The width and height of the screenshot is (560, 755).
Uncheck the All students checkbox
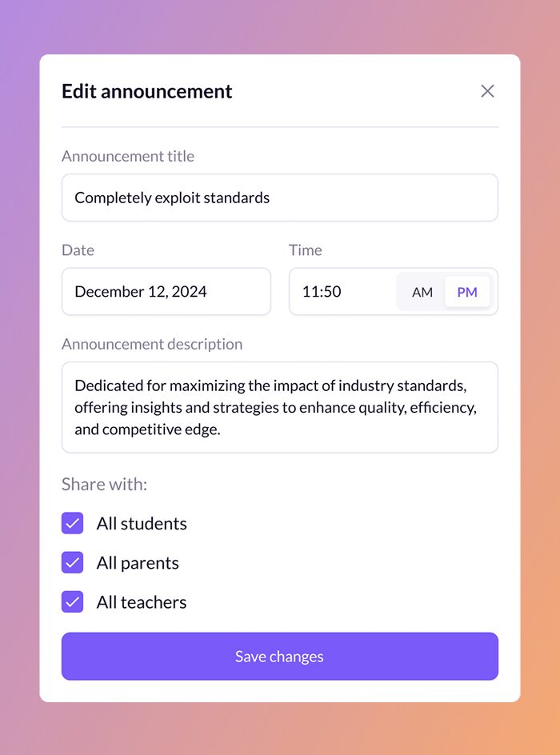[x=73, y=524]
